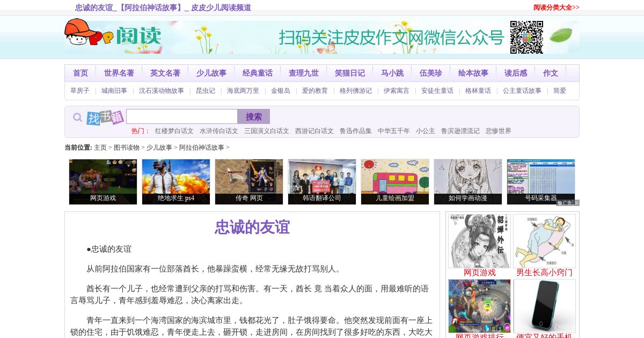Image resolution: width=644 pixels, height=338 pixels.
Task: Click the 忠诚的友谊 article heading
Action: [x=252, y=227]
